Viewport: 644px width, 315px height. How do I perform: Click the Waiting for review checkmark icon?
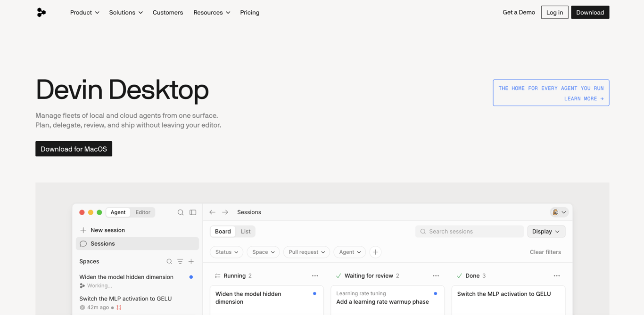pyautogui.click(x=339, y=276)
